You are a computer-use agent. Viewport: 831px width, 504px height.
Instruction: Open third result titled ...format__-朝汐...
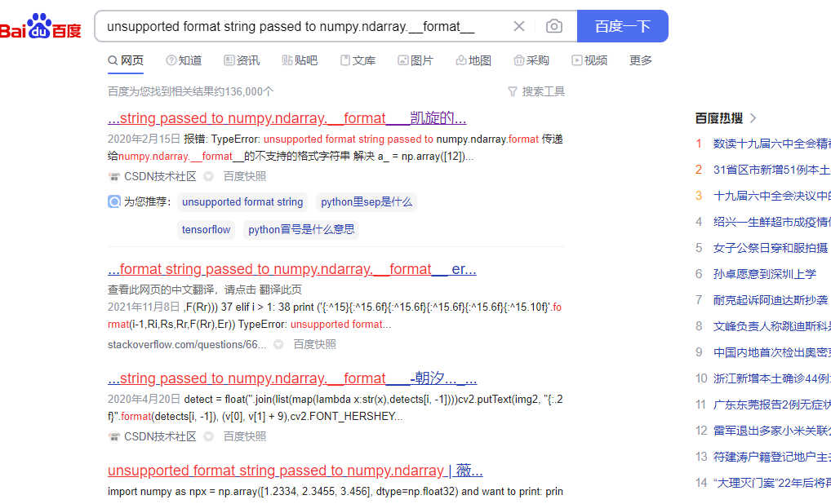(x=292, y=378)
